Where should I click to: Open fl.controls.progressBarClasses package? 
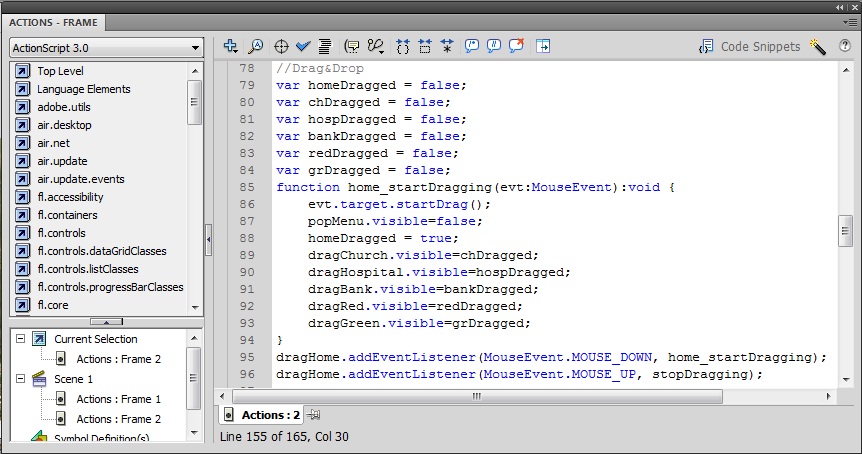[110, 287]
